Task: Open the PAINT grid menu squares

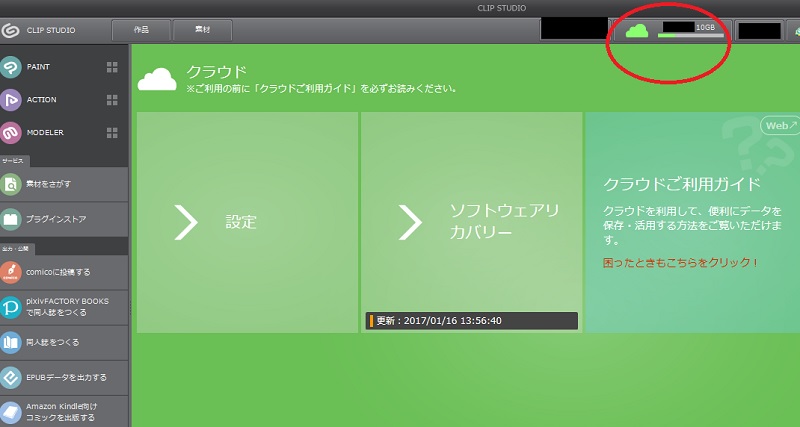Action: (x=112, y=67)
